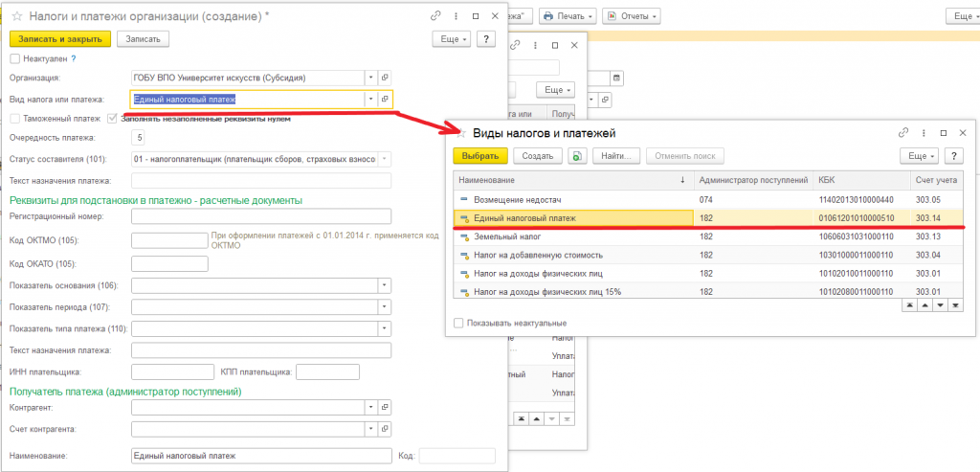Open Отчеты menu in top toolbar
The width and height of the screenshot is (980, 472).
pos(632,16)
